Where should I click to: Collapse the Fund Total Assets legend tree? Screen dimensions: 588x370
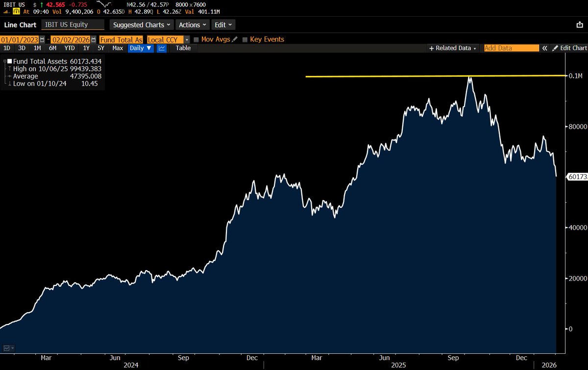(5, 62)
